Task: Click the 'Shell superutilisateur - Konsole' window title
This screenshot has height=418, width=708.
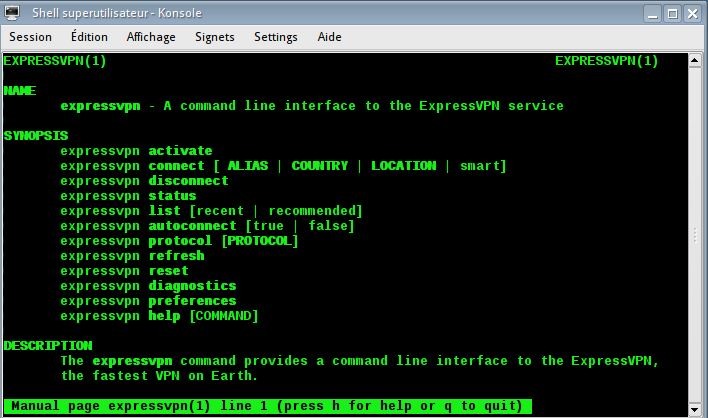Action: [x=116, y=13]
